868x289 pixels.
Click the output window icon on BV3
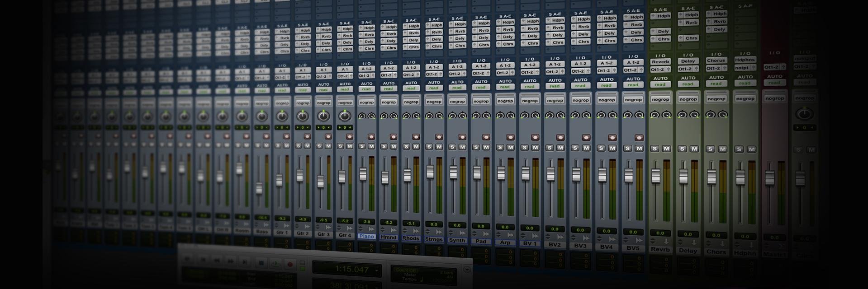[x=586, y=238]
